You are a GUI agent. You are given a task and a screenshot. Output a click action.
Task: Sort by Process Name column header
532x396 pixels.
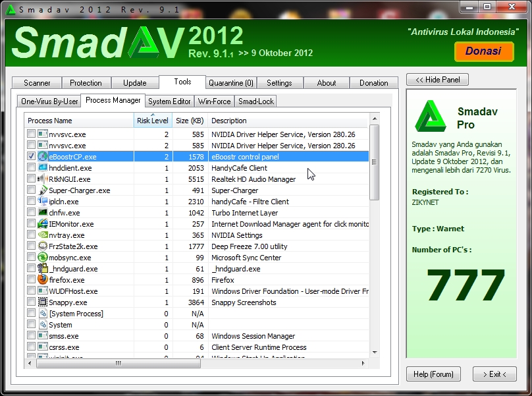(79, 121)
